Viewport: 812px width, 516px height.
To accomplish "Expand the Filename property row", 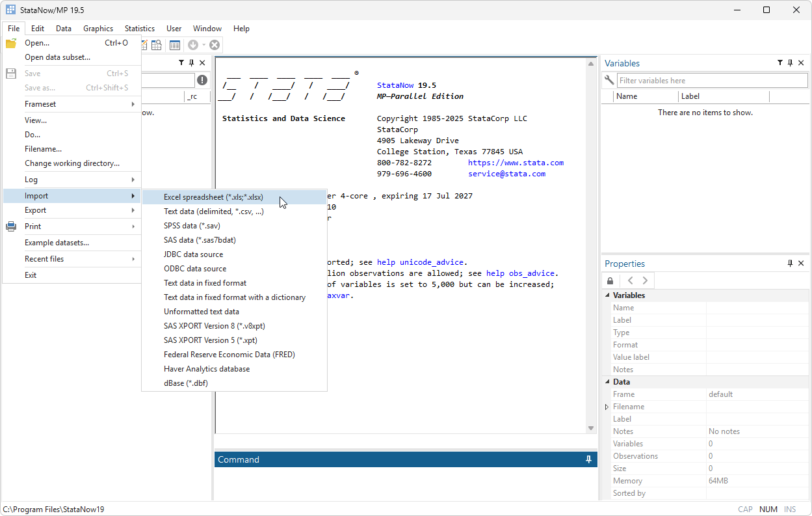I will coord(607,407).
